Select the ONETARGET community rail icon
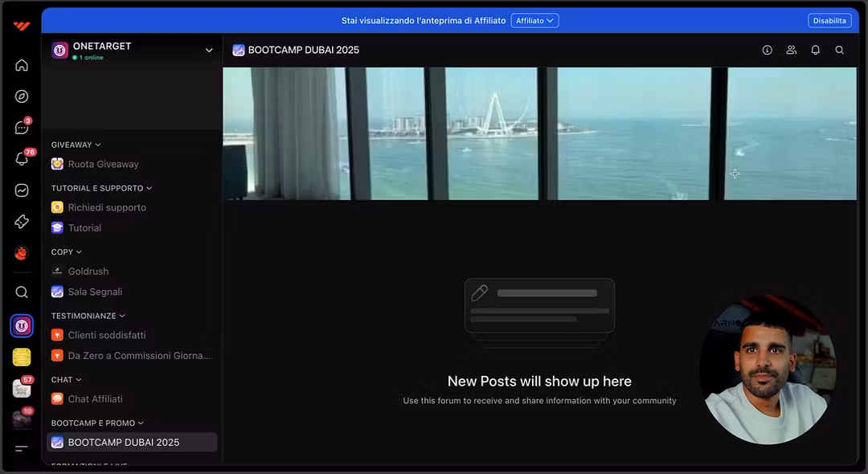 [x=22, y=325]
